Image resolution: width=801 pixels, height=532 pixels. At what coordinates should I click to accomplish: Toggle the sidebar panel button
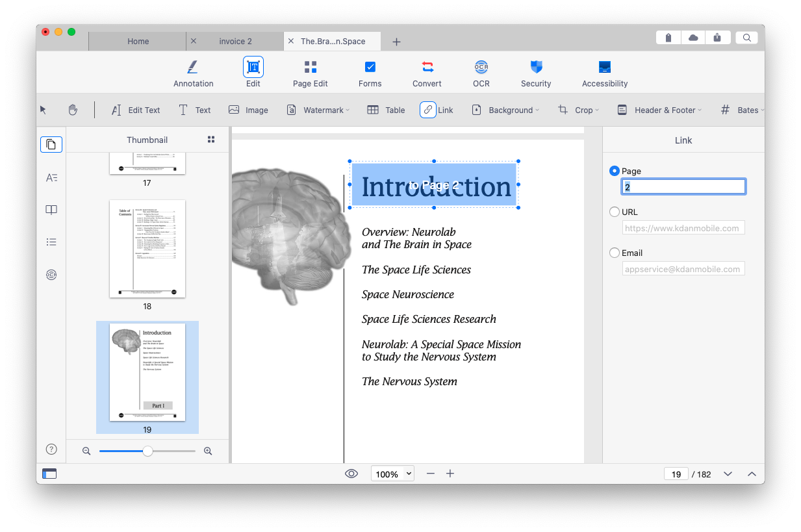[x=49, y=474]
